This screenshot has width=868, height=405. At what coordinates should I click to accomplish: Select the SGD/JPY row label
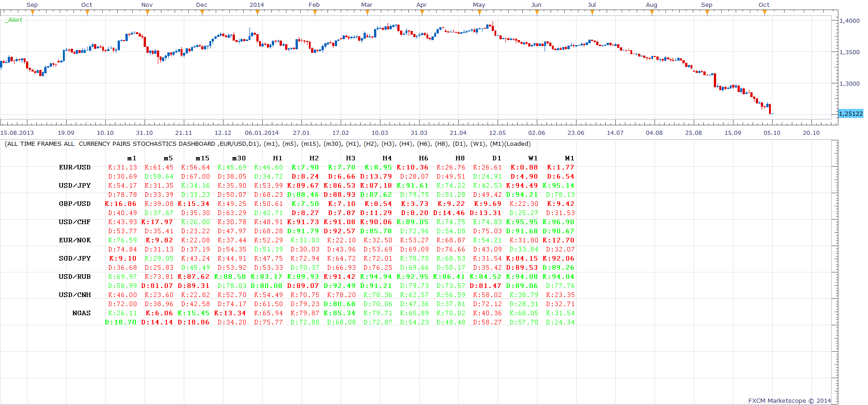tap(75, 258)
